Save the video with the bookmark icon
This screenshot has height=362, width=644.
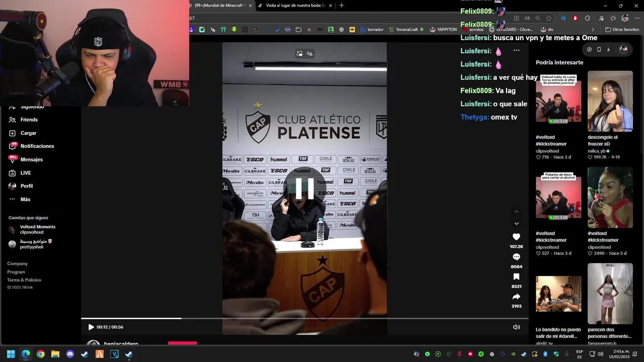click(x=516, y=277)
